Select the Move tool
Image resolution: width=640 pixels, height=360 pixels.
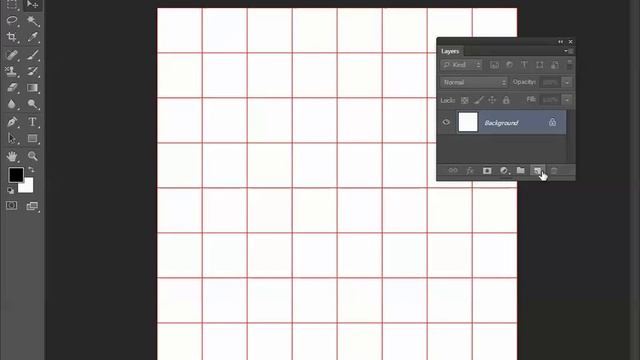point(32,4)
